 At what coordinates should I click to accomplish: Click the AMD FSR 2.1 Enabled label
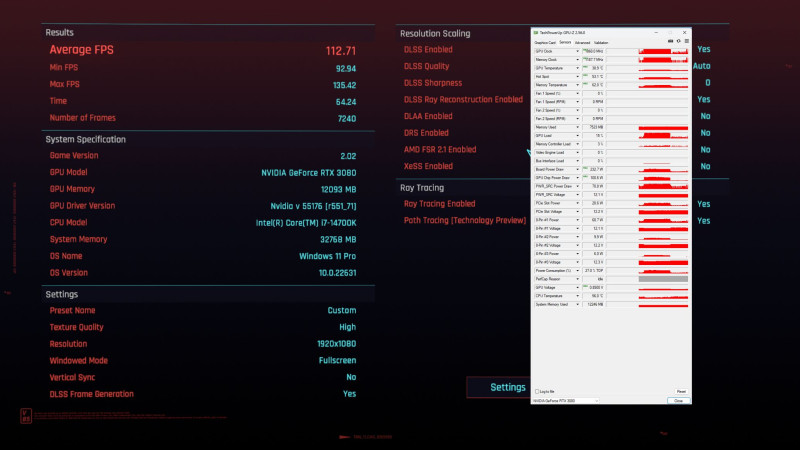440,149
